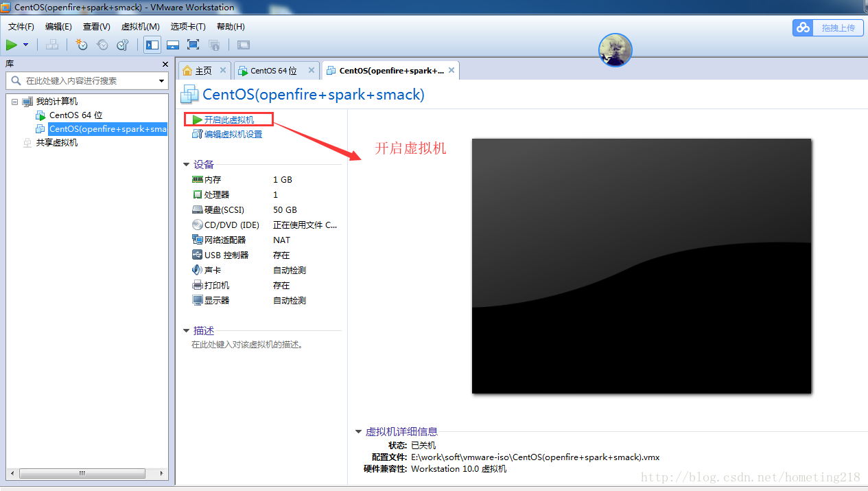Click the CentOS VM title icon
Viewport: 868px width, 491px height.
[x=189, y=95]
